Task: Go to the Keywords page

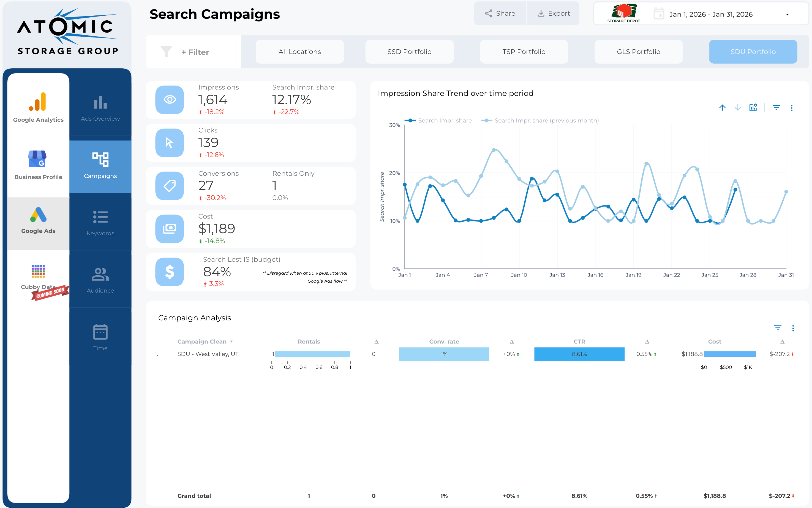Action: pos(100,222)
